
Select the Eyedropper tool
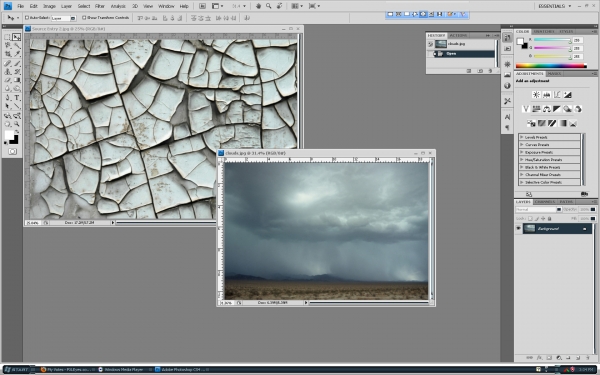click(x=16, y=54)
